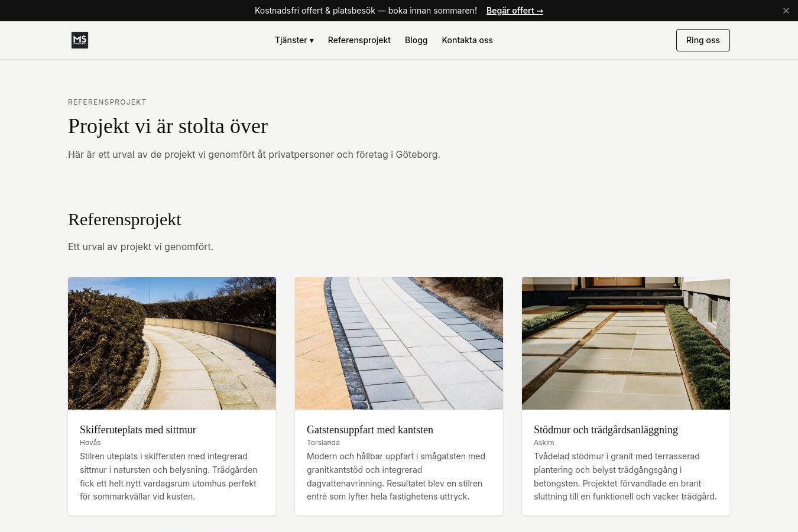Click the MS logo in the header
This screenshot has height=532, width=798.
click(x=80, y=40)
